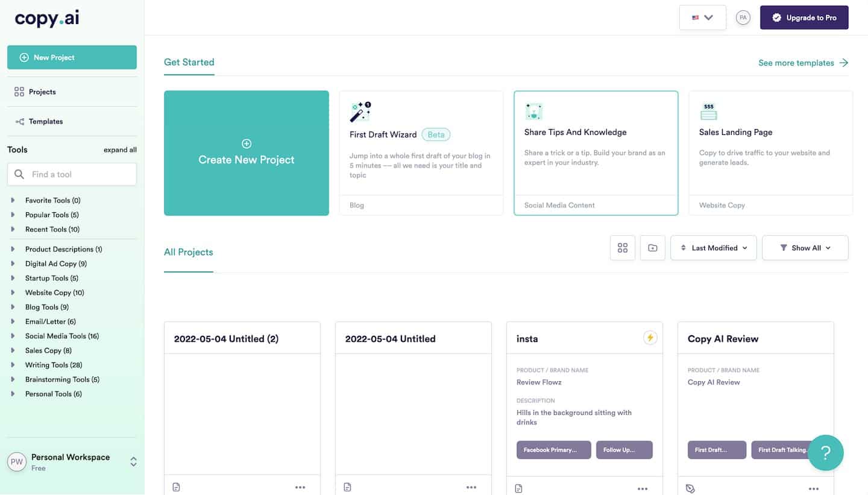Click the Facebook Primary tag on insta project
This screenshot has width=868, height=495.
click(x=553, y=449)
